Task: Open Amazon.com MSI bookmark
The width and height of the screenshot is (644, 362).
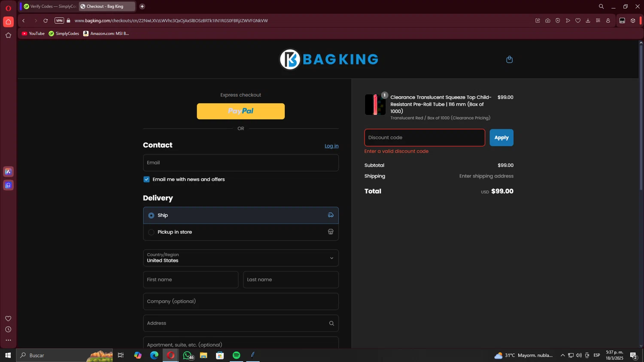Action: click(x=106, y=33)
